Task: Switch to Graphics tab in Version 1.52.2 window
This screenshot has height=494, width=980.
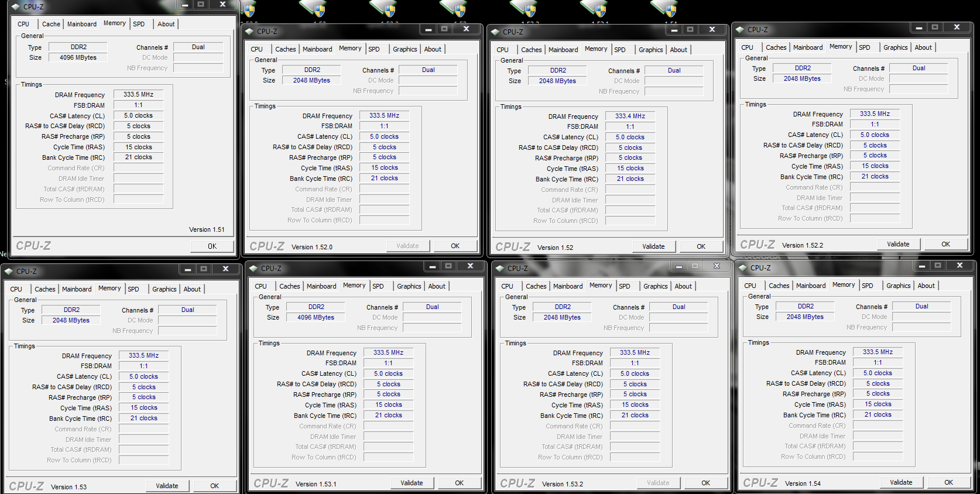Action: [896, 47]
